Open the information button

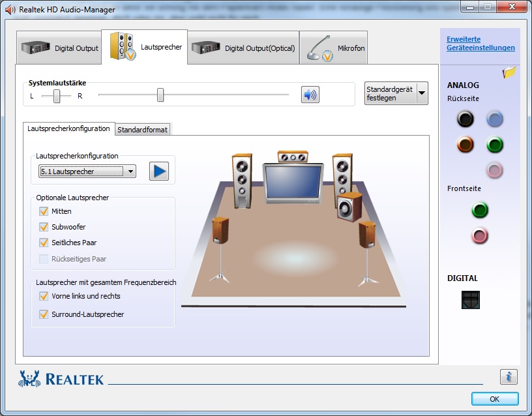(509, 377)
